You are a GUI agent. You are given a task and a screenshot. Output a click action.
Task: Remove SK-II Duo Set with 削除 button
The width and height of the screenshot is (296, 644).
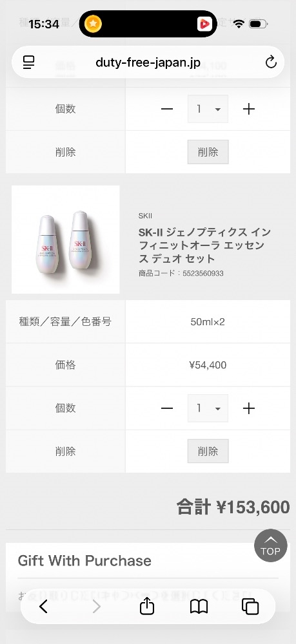click(208, 451)
